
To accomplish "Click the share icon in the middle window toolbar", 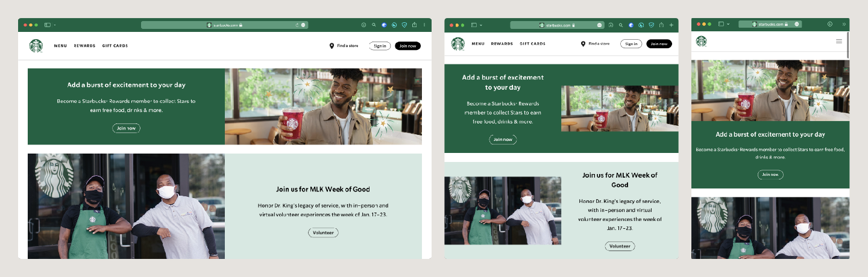I will [661, 25].
